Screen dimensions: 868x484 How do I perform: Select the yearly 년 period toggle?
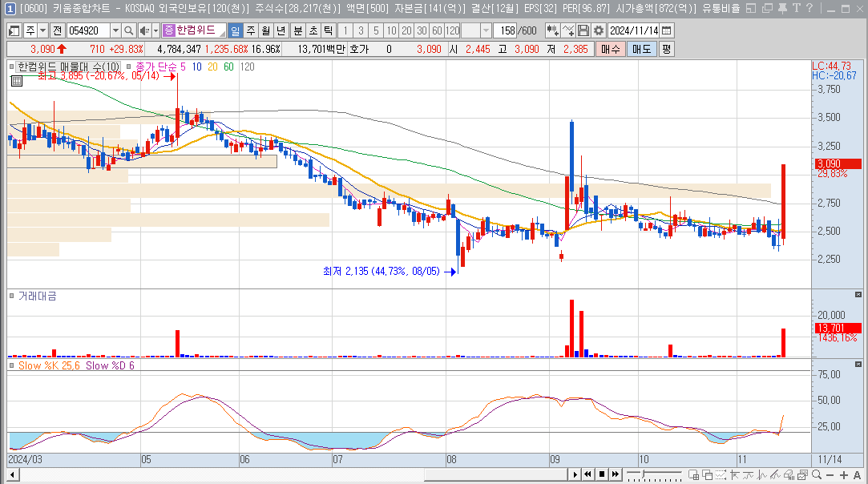tap(281, 30)
